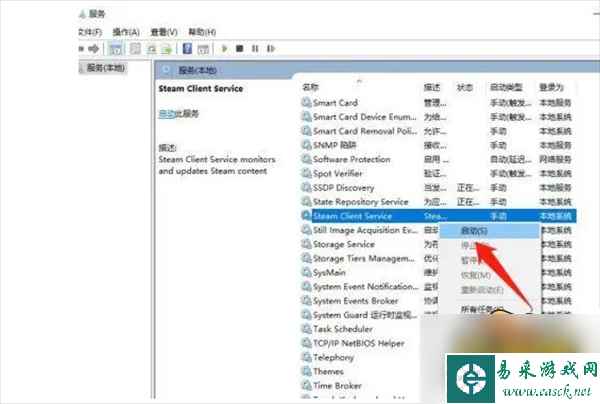Image resolution: width=600 pixels, height=404 pixels.
Task: Select the Smart Card service row
Action: tap(437, 103)
